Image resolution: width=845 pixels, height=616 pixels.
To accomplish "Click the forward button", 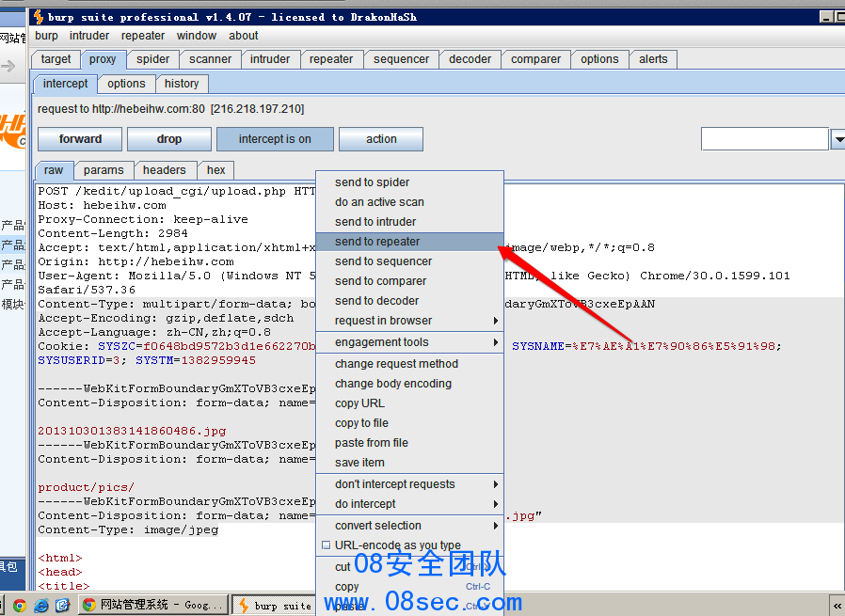I will click(80, 139).
